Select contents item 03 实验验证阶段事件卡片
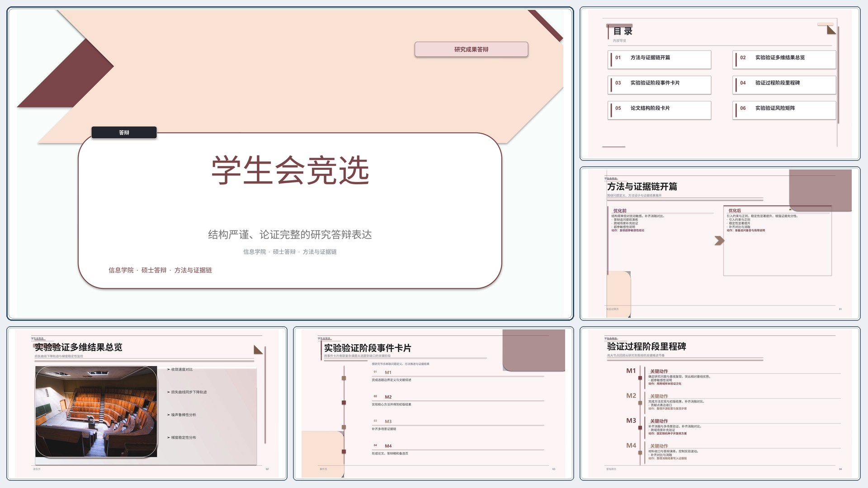The width and height of the screenshot is (868, 488). tap(659, 85)
